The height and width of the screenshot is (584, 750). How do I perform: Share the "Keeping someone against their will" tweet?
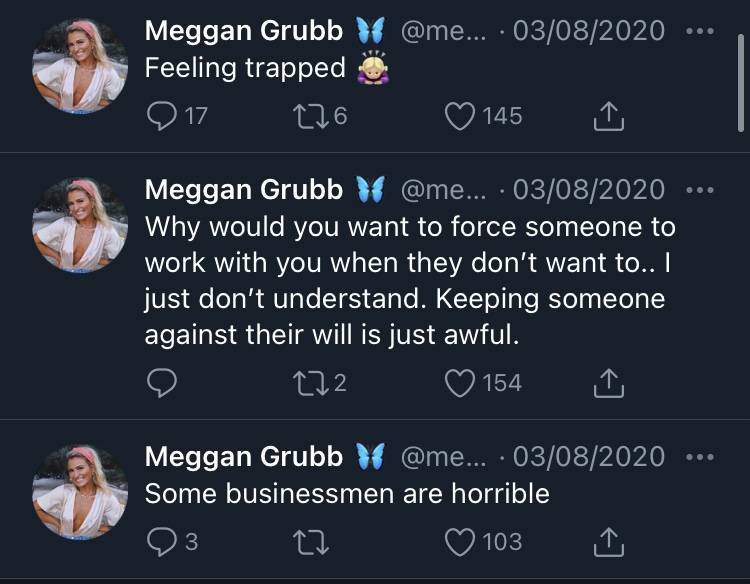pyautogui.click(x=608, y=383)
